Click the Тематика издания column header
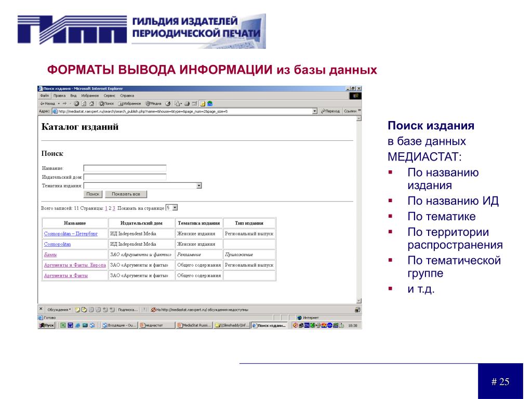The image size is (532, 399). (199, 223)
